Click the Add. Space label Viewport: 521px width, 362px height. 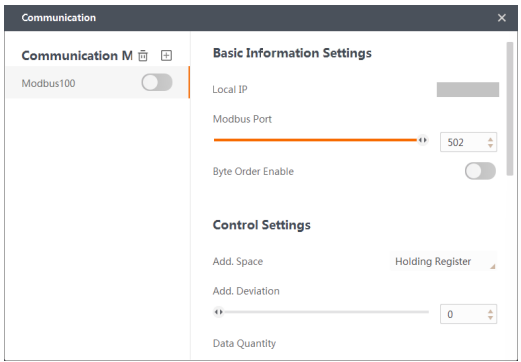(238, 261)
